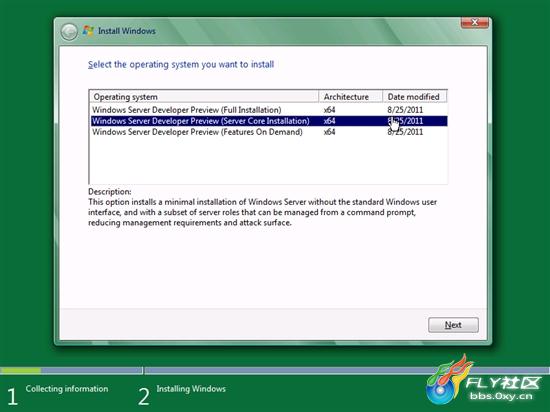Click the 'Select the operating system you want to install' heading
This screenshot has width=550, height=412.
181,65
